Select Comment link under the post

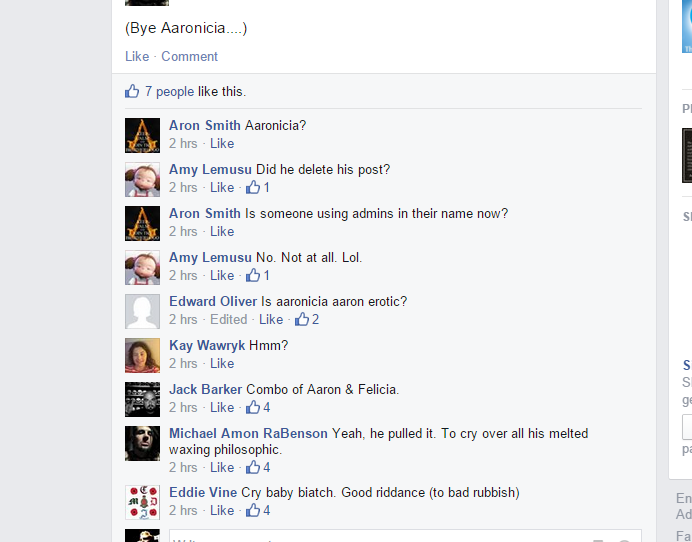click(x=189, y=56)
